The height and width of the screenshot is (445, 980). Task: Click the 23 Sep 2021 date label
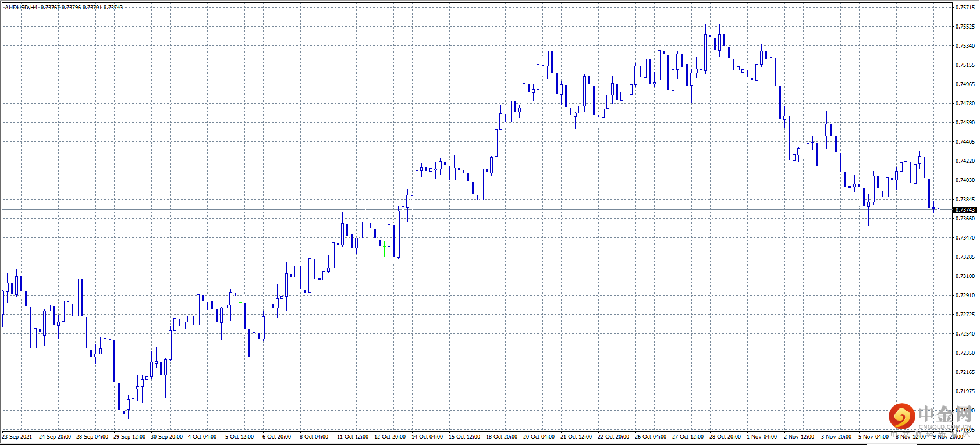pos(17,437)
